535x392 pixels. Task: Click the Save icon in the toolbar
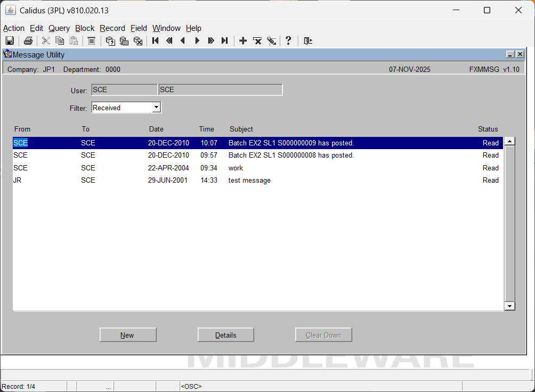[x=10, y=41]
